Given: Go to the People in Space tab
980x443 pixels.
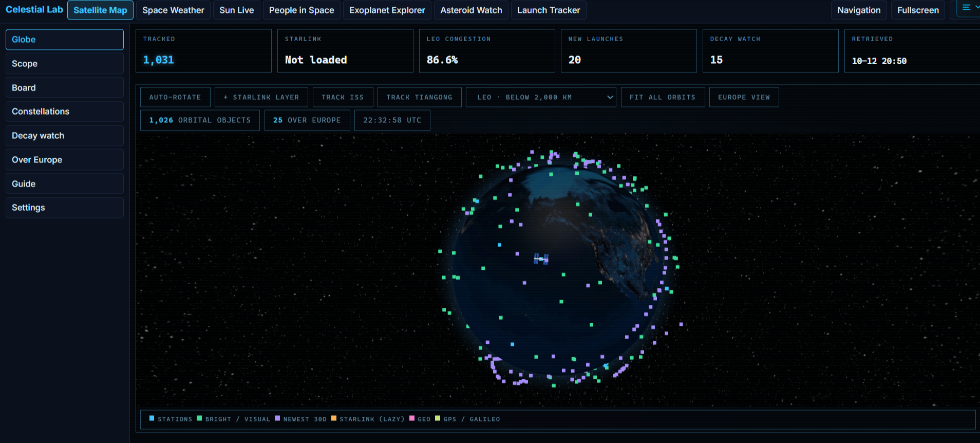Looking at the screenshot, I should click(301, 10).
